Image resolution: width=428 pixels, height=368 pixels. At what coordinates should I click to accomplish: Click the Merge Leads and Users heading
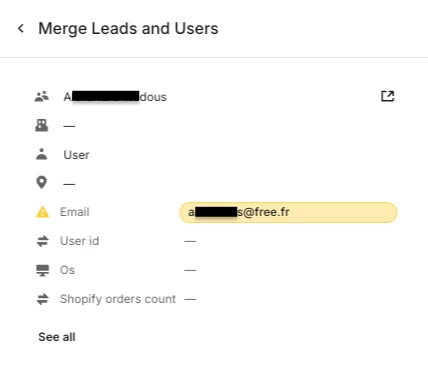click(128, 28)
